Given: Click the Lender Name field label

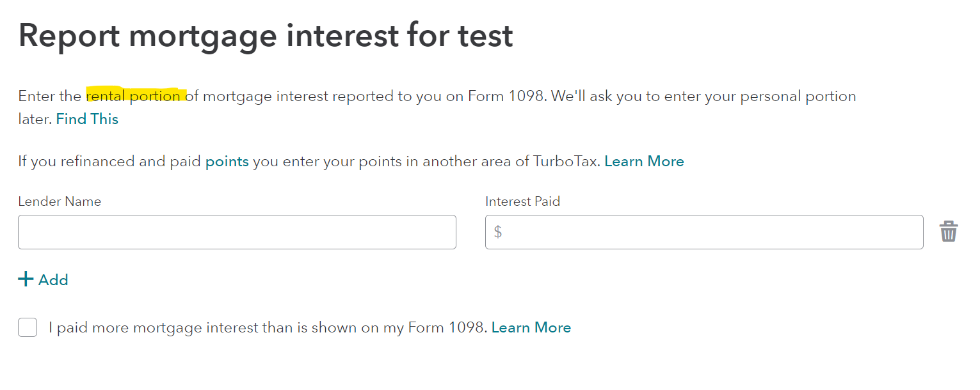Looking at the screenshot, I should point(60,201).
